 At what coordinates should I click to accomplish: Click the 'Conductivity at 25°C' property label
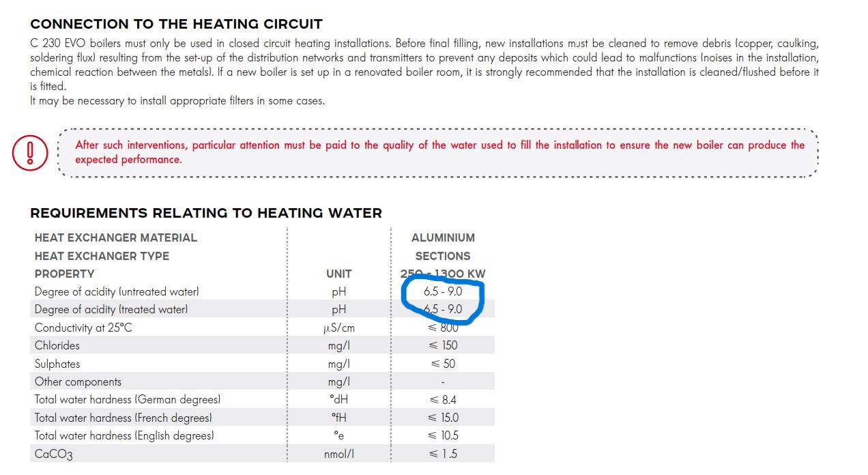(x=83, y=328)
